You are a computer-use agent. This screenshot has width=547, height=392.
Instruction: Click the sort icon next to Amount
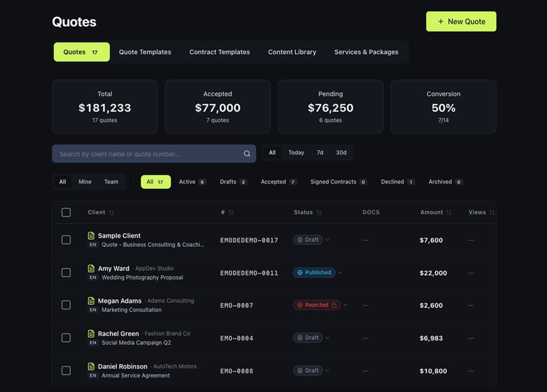click(x=449, y=212)
